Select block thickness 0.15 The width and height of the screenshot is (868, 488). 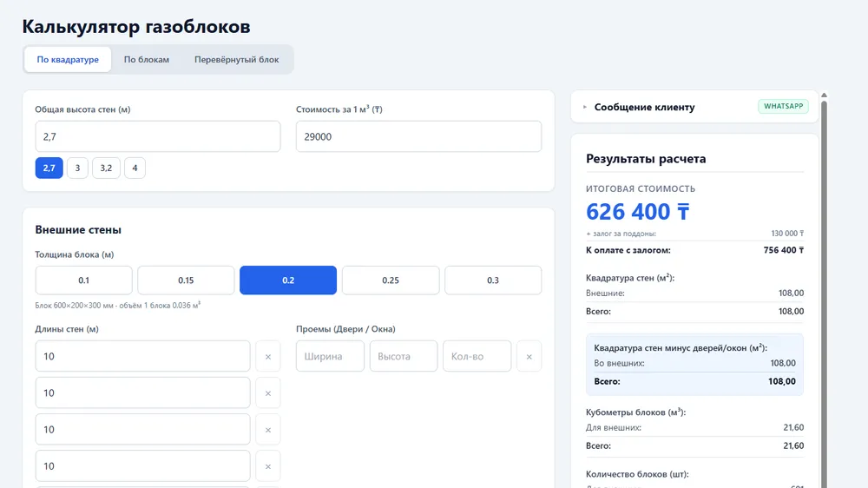coord(186,280)
